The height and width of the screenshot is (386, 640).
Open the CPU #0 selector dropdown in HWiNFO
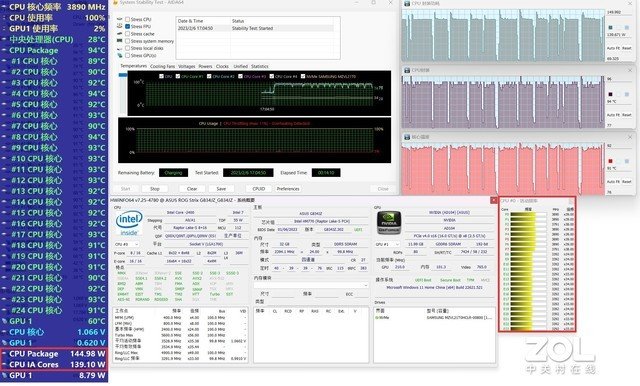tap(127, 244)
